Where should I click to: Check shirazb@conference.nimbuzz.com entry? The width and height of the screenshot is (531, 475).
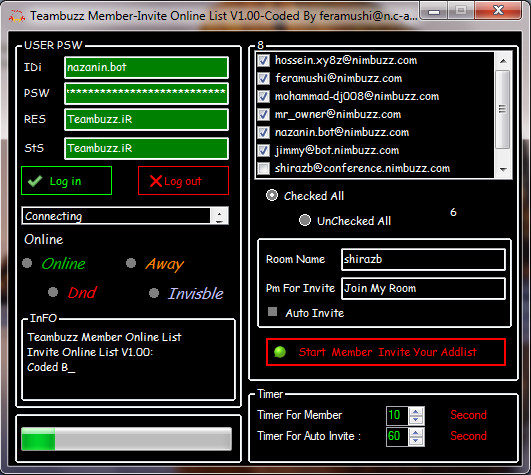click(263, 168)
